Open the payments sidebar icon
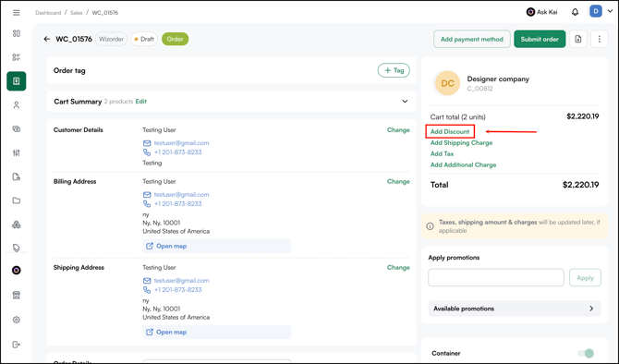 (x=17, y=128)
